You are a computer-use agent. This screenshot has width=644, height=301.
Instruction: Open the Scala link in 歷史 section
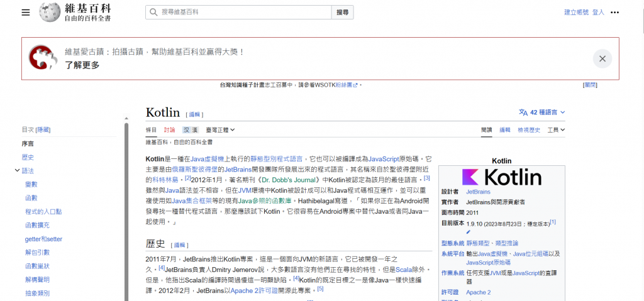[x=403, y=270]
